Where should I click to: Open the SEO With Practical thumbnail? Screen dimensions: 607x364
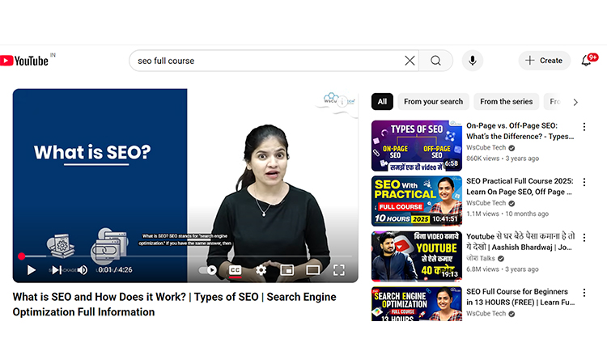(417, 201)
